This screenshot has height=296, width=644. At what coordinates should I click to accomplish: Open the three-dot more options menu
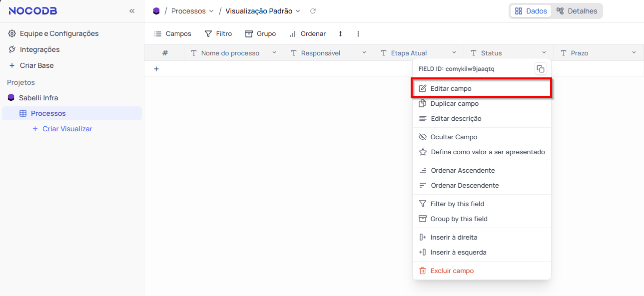point(358,34)
